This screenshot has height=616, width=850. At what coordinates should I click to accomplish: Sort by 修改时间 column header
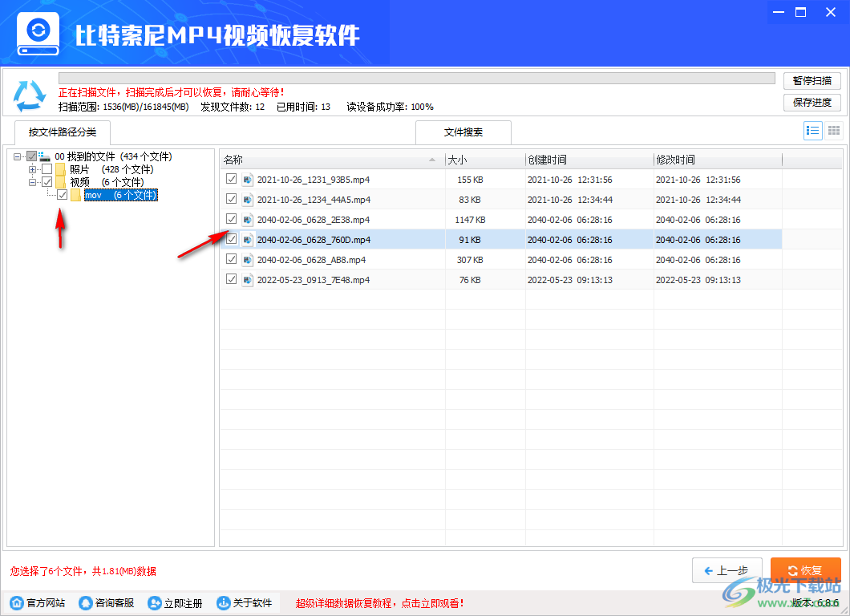(x=718, y=160)
